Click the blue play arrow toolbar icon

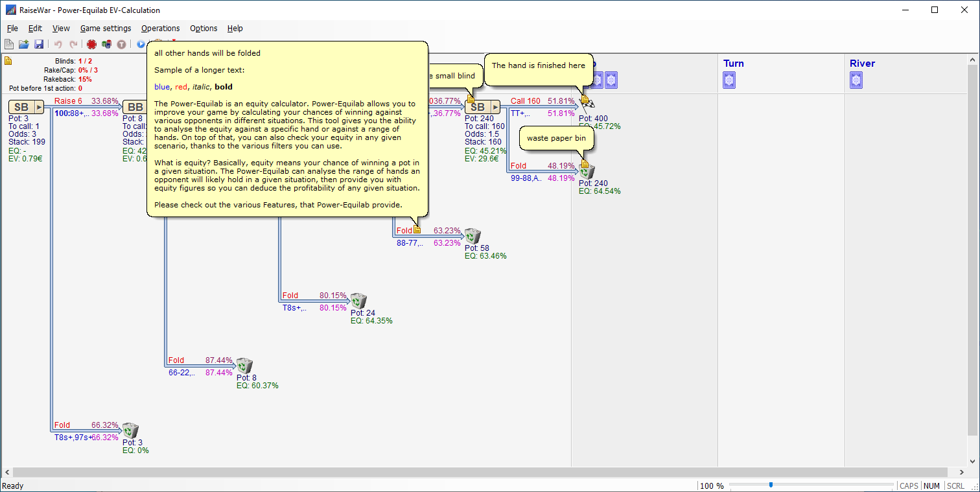(x=141, y=44)
